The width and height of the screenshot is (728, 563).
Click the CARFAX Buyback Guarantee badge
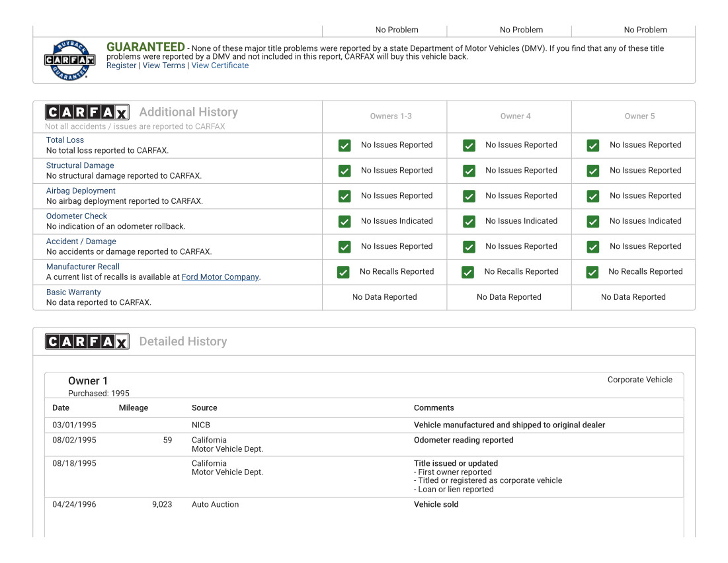tap(69, 60)
